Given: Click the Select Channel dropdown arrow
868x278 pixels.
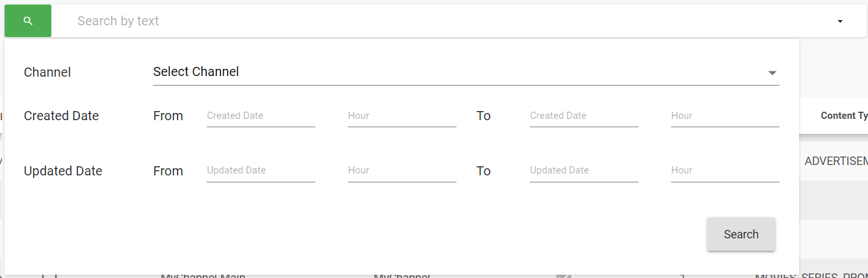Looking at the screenshot, I should [772, 73].
